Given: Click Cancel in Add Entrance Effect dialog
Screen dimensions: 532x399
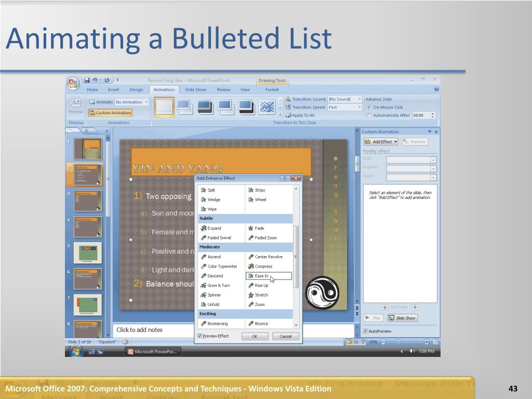Looking at the screenshot, I should pyautogui.click(x=285, y=336).
